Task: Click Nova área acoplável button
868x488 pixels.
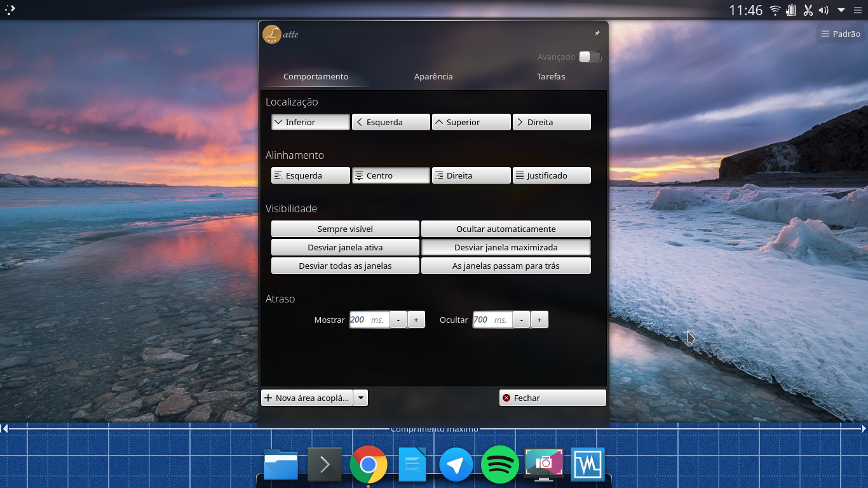Action: tap(307, 397)
